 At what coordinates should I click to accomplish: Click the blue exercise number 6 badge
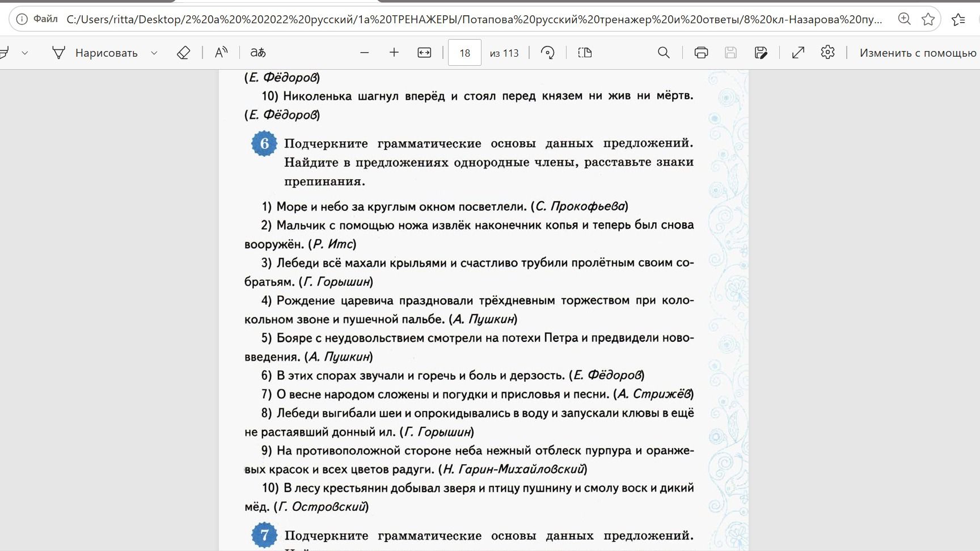(264, 143)
